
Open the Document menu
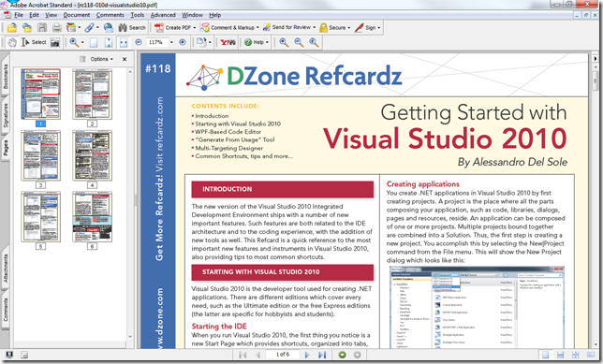click(x=77, y=15)
